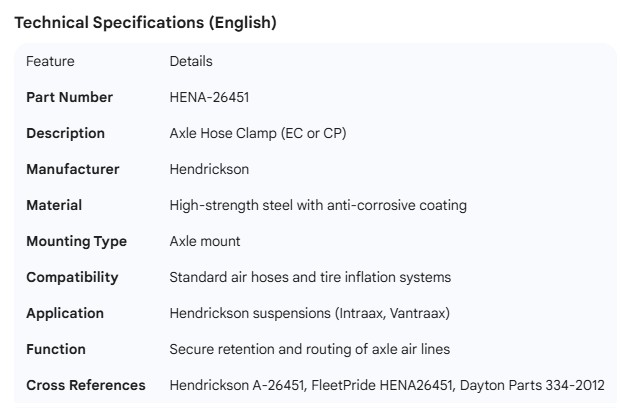
Task: Click the HENA-26451 part number value
Action: [211, 97]
